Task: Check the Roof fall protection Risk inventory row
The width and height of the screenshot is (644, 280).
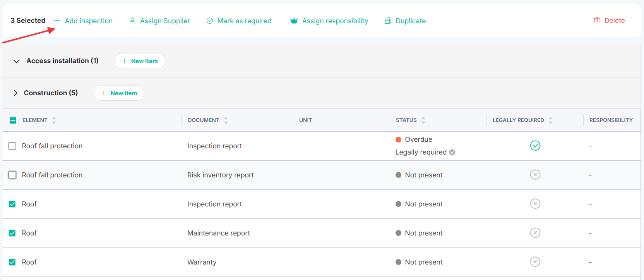Action: [x=12, y=175]
